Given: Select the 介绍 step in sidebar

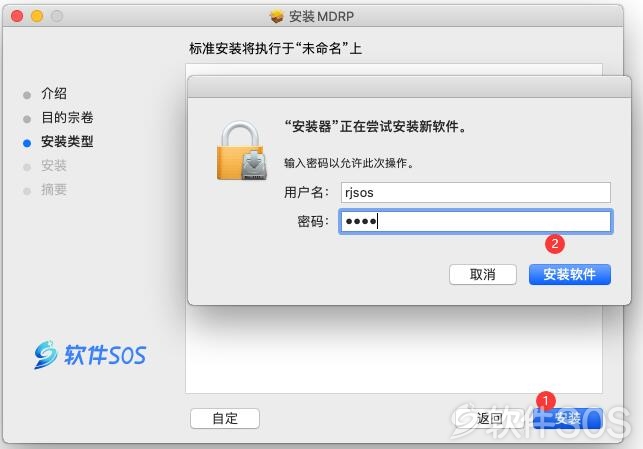Looking at the screenshot, I should (x=54, y=93).
